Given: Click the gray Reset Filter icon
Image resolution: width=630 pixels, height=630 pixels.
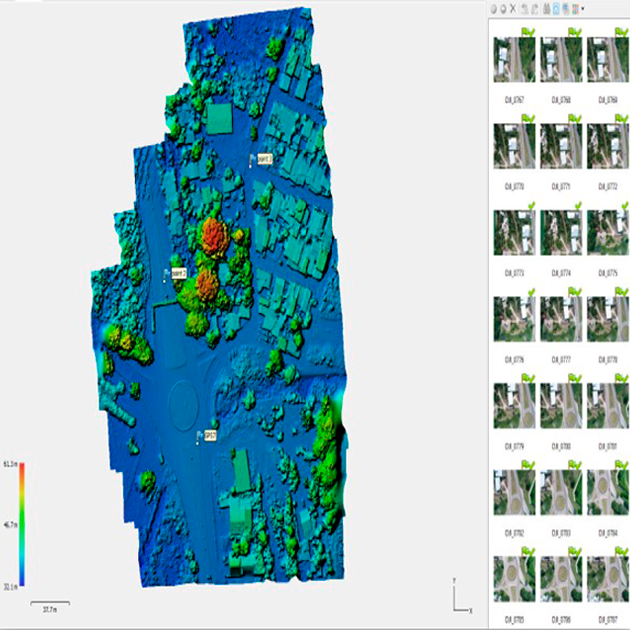Looking at the screenshot, I should pos(545,8).
